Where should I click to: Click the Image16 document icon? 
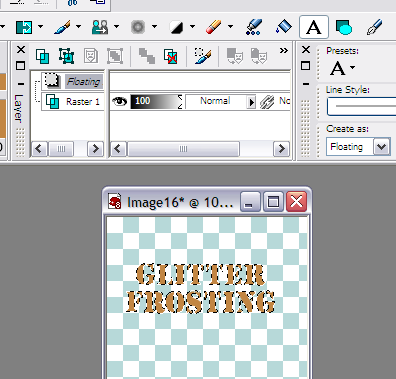pyautogui.click(x=114, y=202)
